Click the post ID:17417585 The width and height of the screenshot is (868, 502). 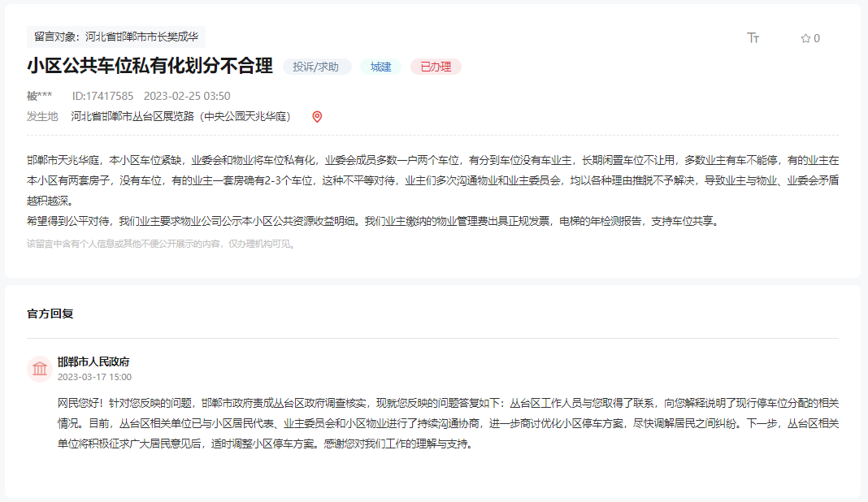(103, 97)
